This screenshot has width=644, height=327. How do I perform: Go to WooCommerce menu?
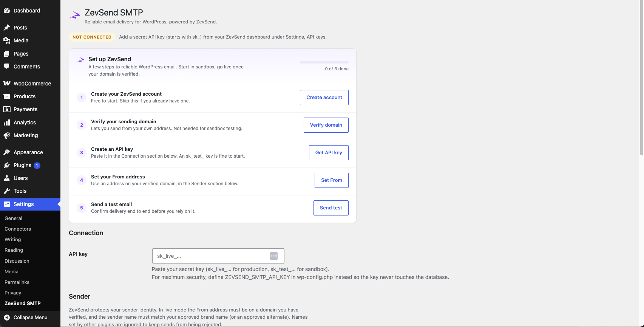tap(30, 84)
